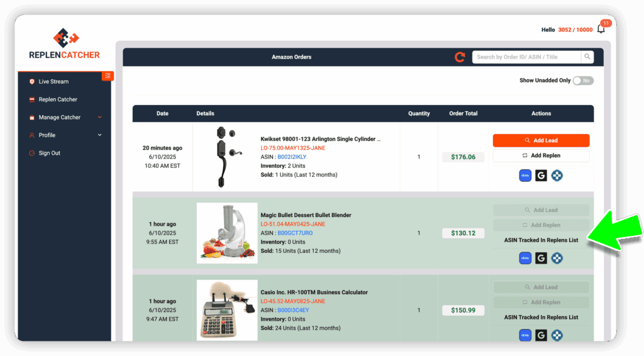Viewport: 644px width, 356px height.
Task: Click the Live Stream shield icon
Action: pos(32,82)
